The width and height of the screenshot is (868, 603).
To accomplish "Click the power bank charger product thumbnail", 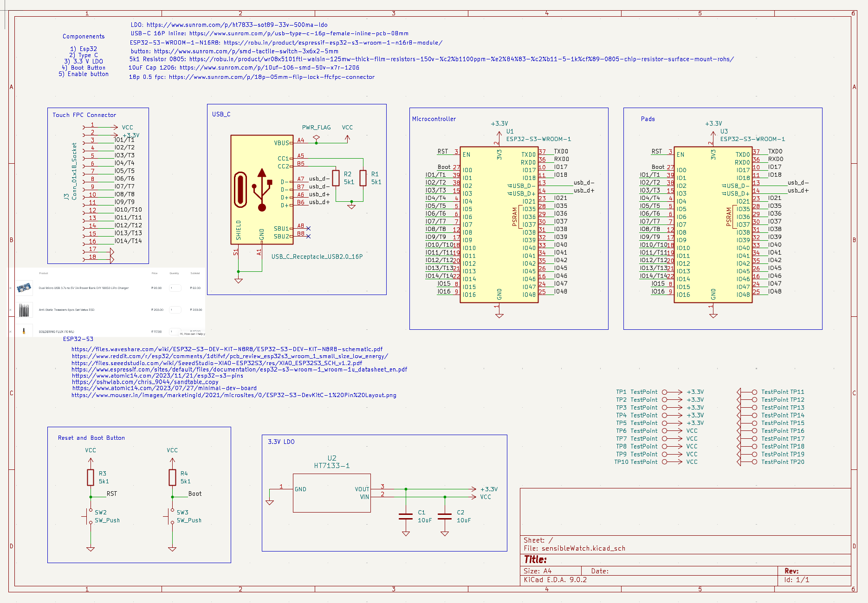I will pyautogui.click(x=24, y=288).
